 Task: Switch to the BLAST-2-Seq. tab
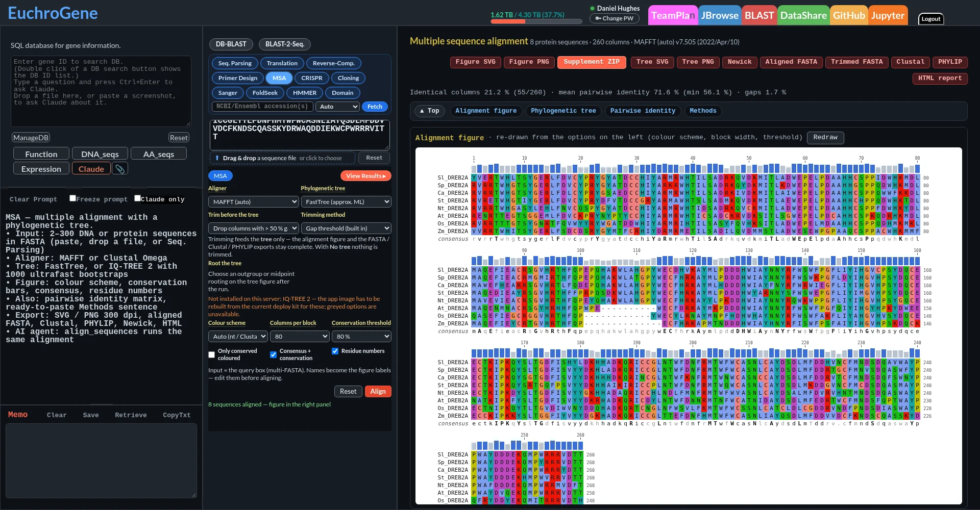(284, 44)
